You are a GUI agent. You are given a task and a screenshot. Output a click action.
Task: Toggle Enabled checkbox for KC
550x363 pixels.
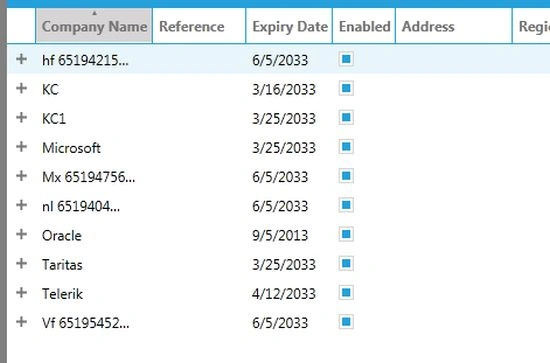[346, 88]
